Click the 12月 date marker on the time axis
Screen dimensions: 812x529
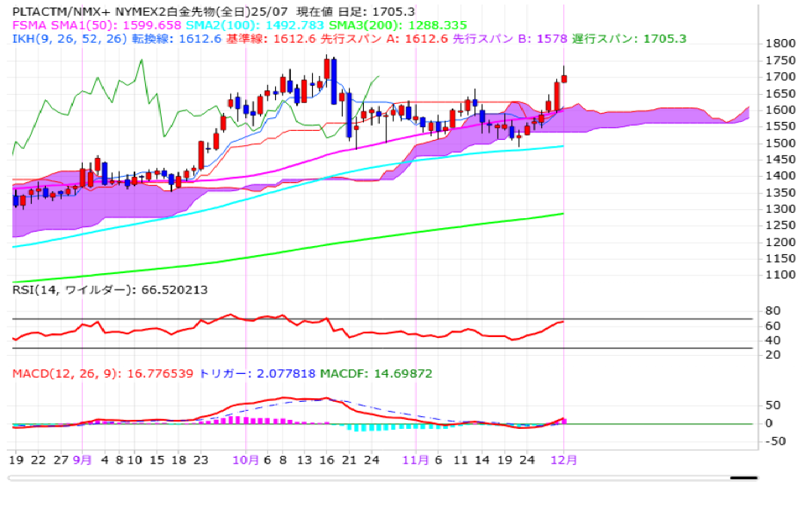564,458
